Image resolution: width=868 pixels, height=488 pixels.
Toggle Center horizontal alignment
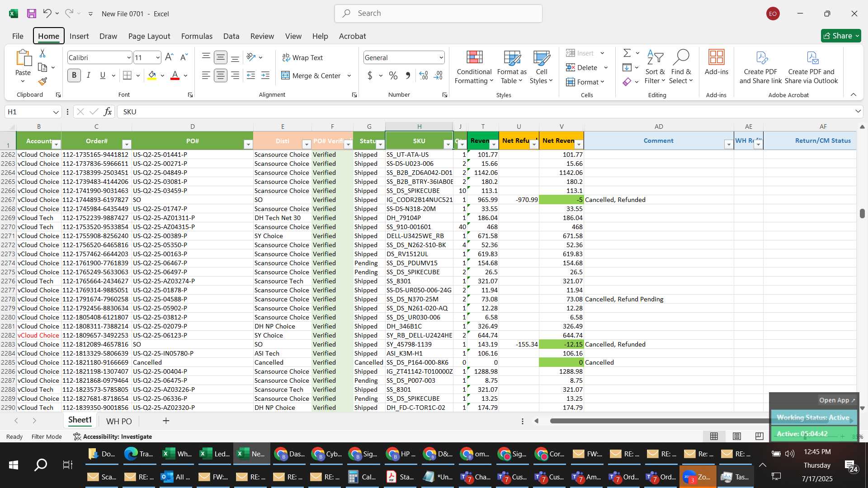pos(220,75)
